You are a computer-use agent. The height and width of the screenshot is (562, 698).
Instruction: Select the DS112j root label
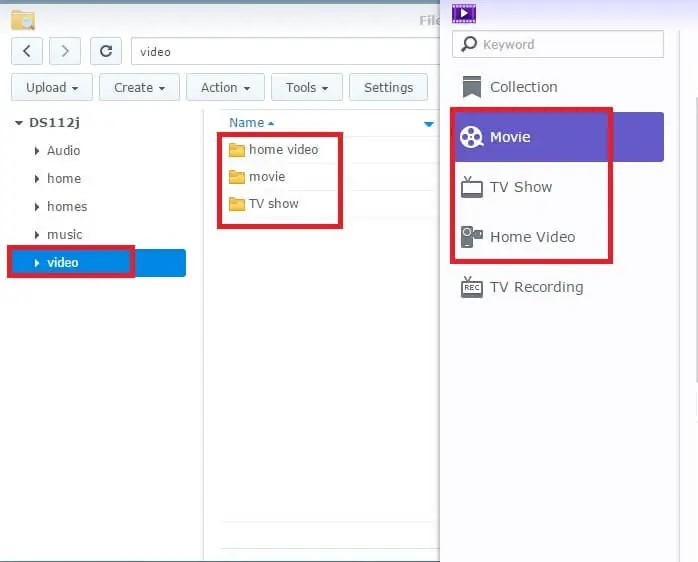click(x=54, y=122)
